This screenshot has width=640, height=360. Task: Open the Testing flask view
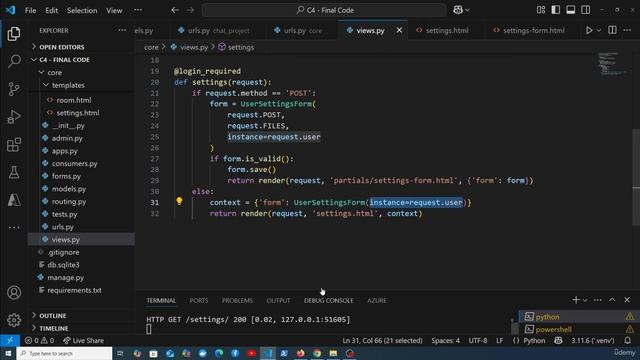coord(14,172)
